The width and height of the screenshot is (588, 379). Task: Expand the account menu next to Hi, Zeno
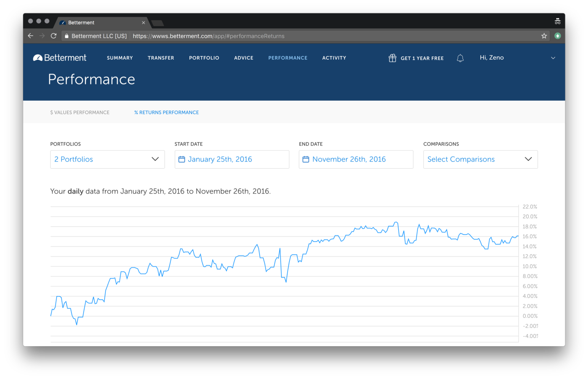(553, 58)
